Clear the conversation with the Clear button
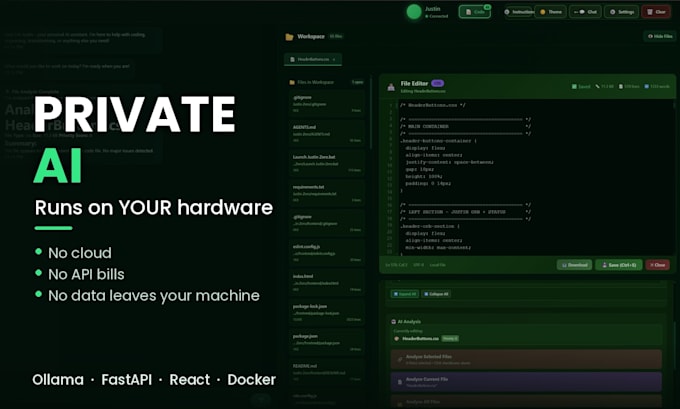 pos(656,12)
